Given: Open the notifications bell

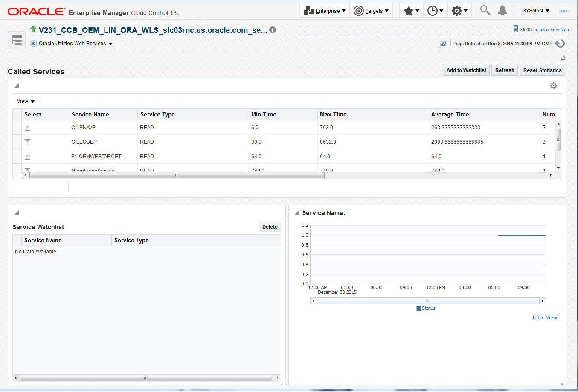Looking at the screenshot, I should point(502,10).
